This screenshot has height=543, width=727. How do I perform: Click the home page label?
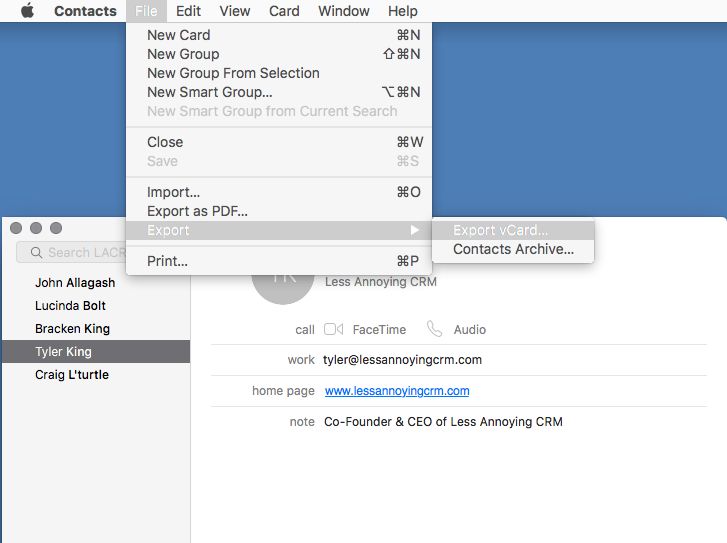click(x=283, y=391)
